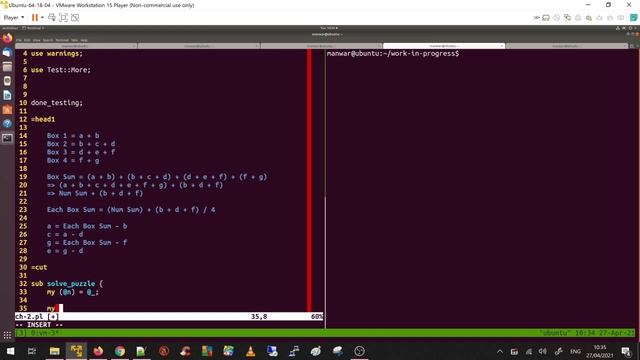The image size is (640, 360).
Task: Open the Terminal menu in the terminal menubar
Action: click(x=62, y=40)
